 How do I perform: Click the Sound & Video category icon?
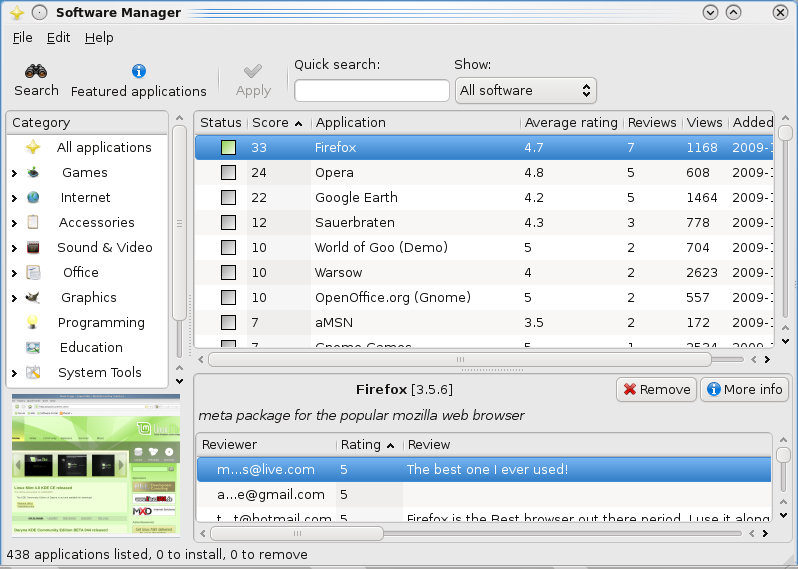click(34, 247)
